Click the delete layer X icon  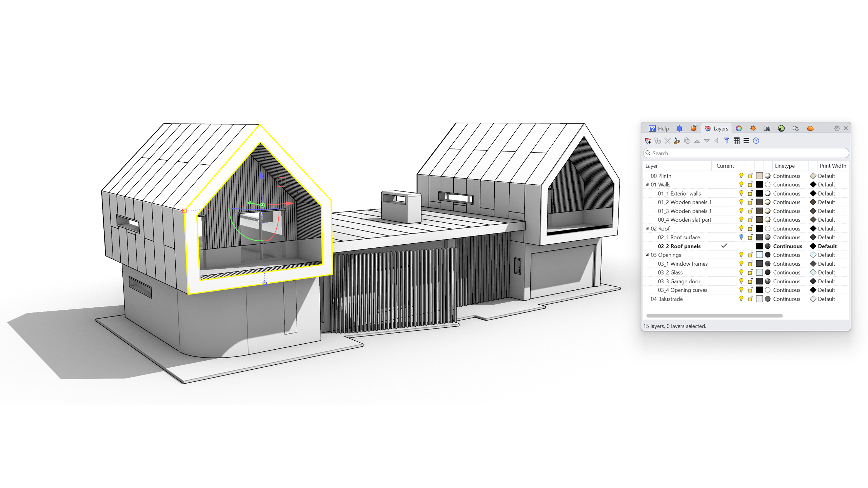coord(667,141)
